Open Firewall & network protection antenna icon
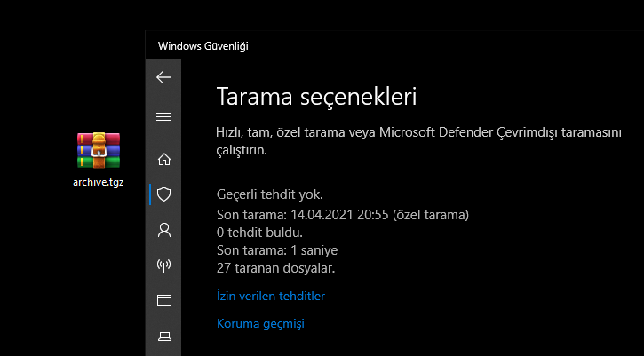Screen dimensions: 644x356 point(163,265)
